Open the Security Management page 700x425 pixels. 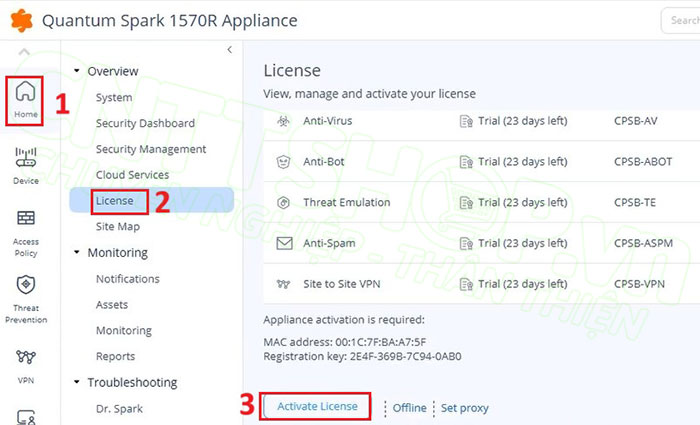pos(151,149)
